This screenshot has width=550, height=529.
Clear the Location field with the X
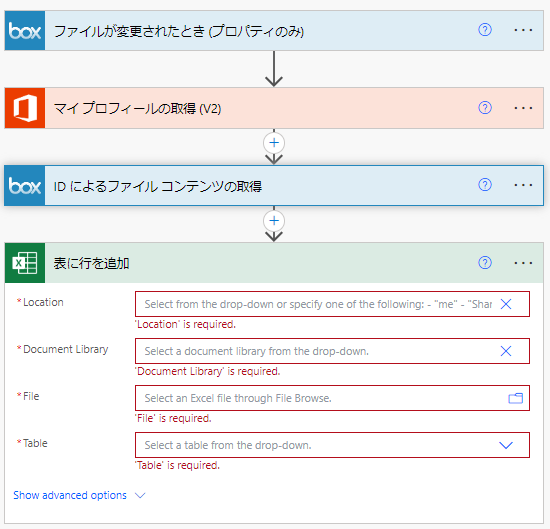click(x=506, y=304)
